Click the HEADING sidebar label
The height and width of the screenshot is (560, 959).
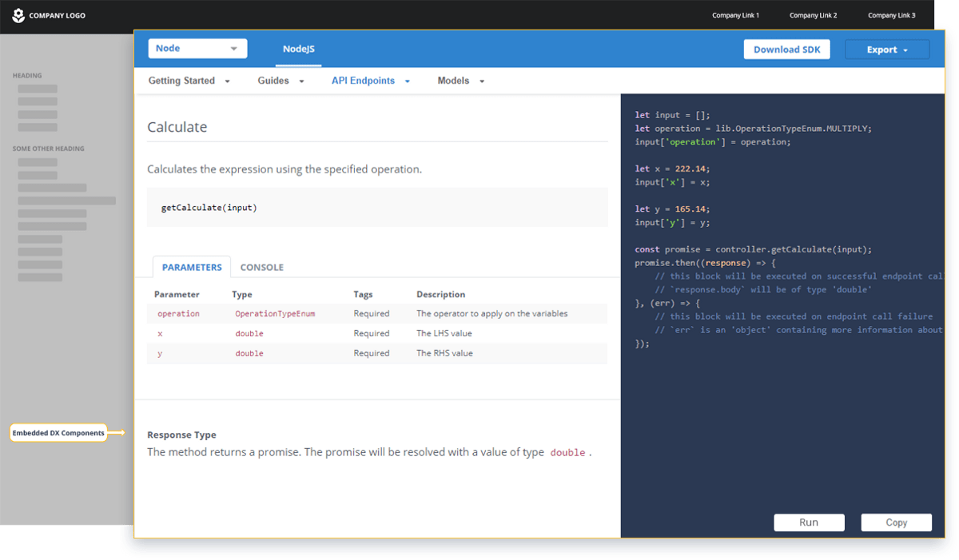pos(27,76)
